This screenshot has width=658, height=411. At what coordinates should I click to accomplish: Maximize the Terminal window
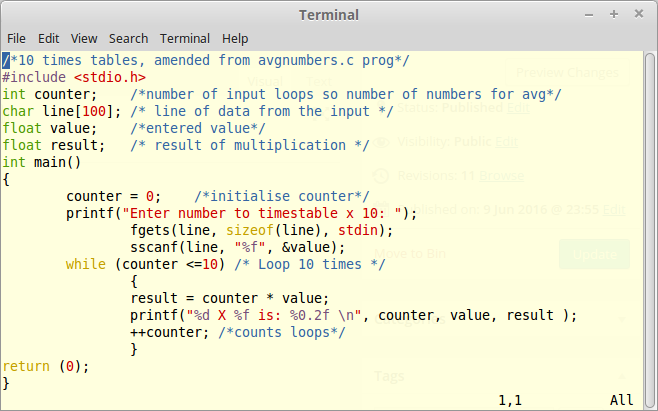(613, 14)
